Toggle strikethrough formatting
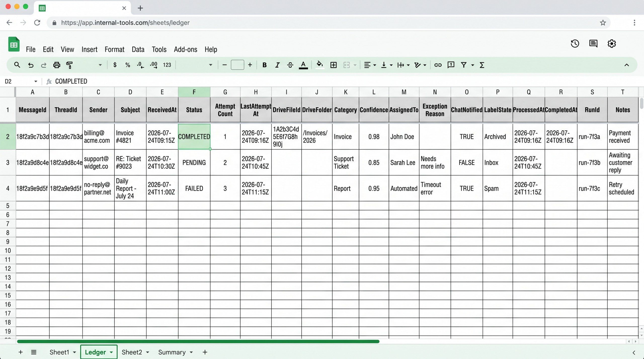 click(290, 65)
